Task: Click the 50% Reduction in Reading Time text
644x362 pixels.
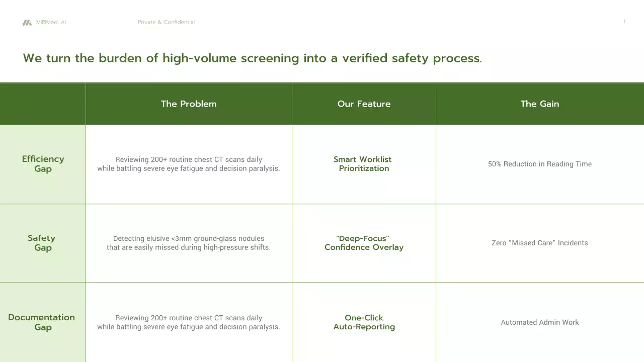Action: [540, 164]
